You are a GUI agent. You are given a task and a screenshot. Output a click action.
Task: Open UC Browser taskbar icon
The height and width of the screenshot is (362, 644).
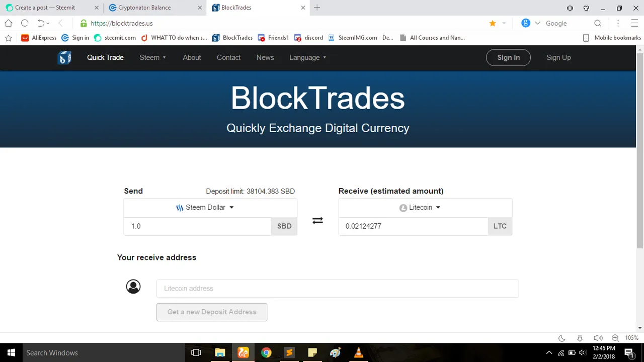pyautogui.click(x=243, y=352)
